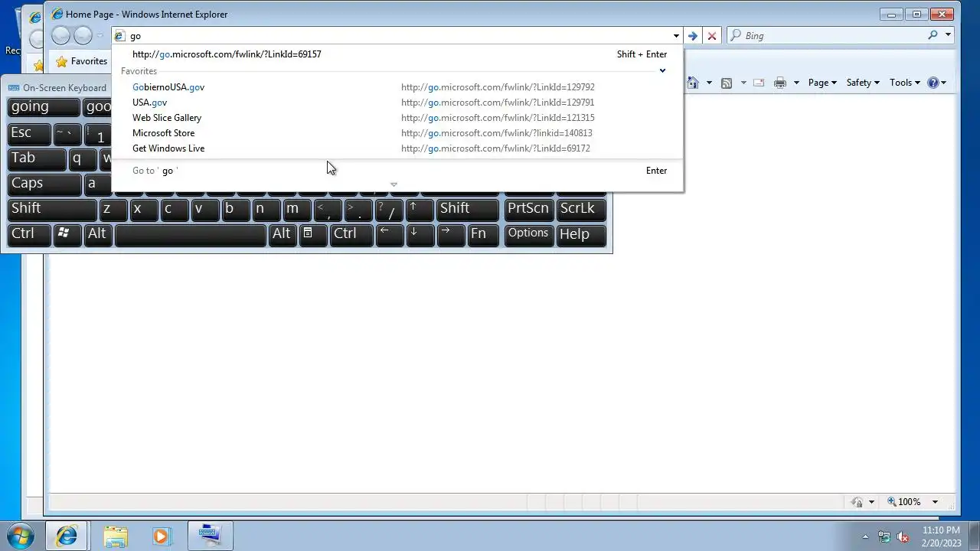The width and height of the screenshot is (980, 551).
Task: Open the zoom level dropdown arrow
Action: pyautogui.click(x=935, y=502)
